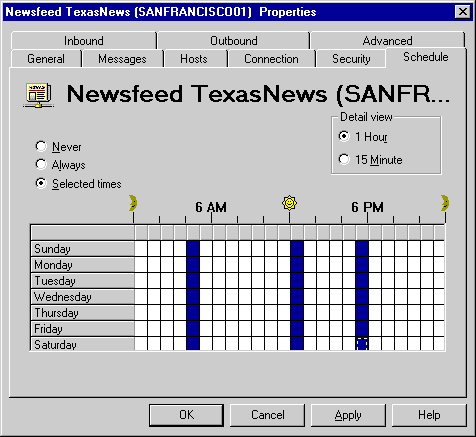The image size is (476, 437).
Task: Go to the Connection tab
Action: [x=271, y=59]
